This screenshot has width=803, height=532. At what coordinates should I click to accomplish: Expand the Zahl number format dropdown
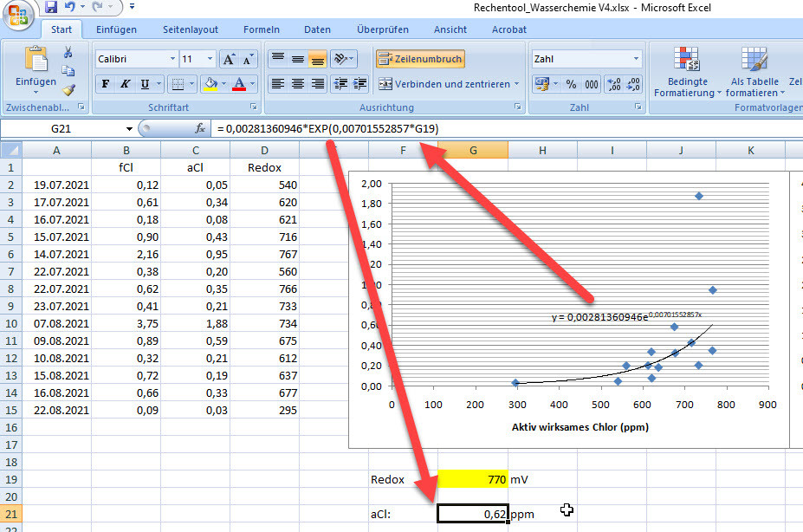637,60
